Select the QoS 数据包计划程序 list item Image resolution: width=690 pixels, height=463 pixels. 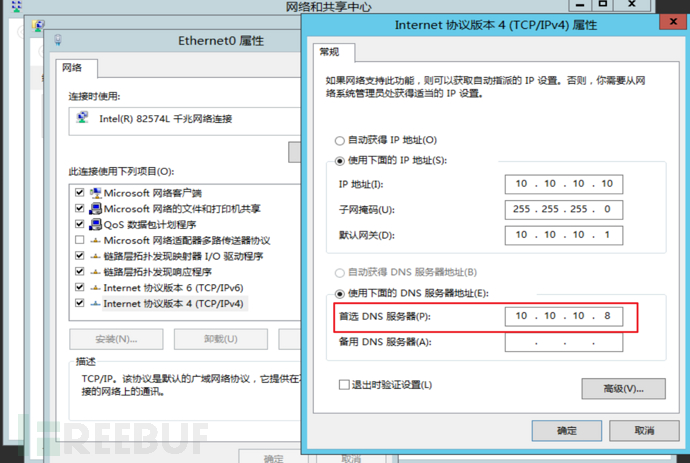tap(150, 224)
